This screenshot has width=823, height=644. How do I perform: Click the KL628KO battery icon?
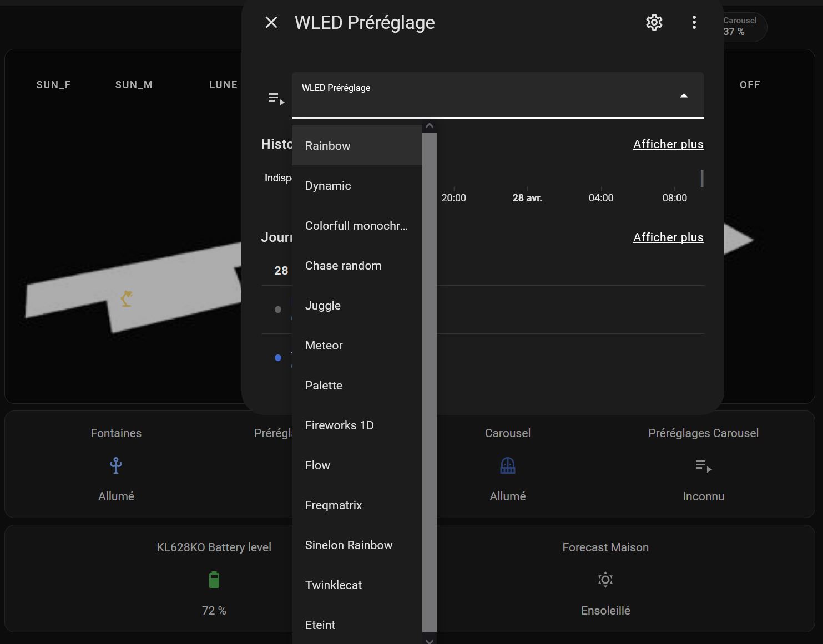(x=214, y=580)
